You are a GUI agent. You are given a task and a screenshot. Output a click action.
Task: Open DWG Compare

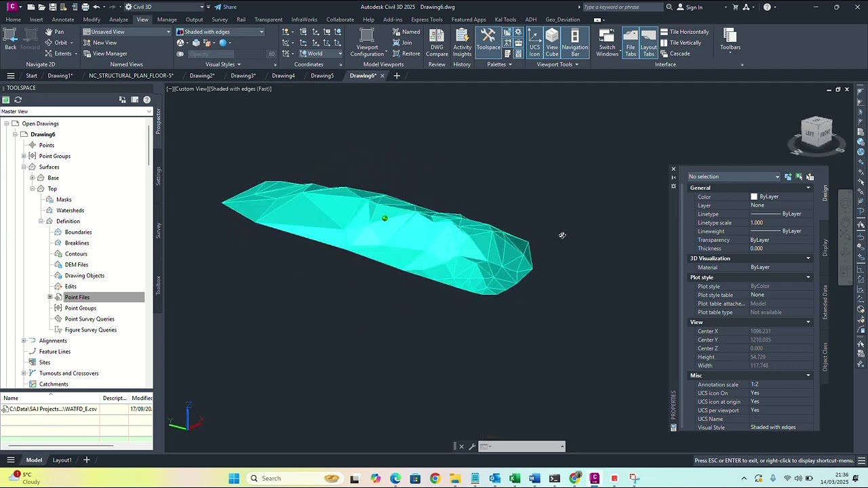(x=437, y=42)
